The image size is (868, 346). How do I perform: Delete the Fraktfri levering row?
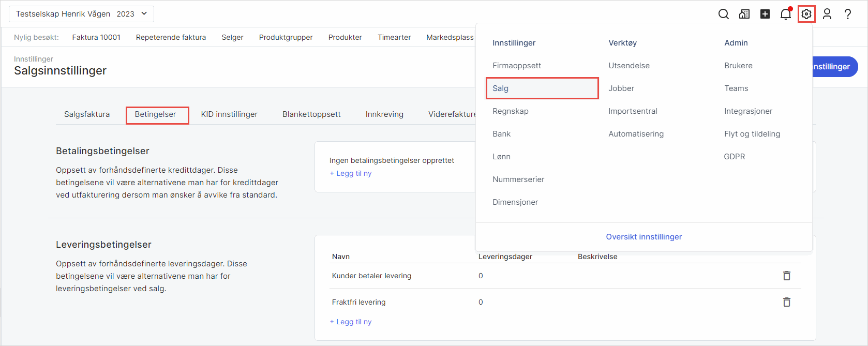[x=786, y=302]
